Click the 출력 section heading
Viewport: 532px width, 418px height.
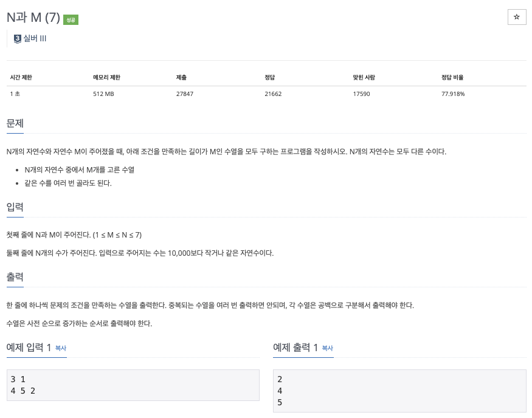pyautogui.click(x=15, y=277)
